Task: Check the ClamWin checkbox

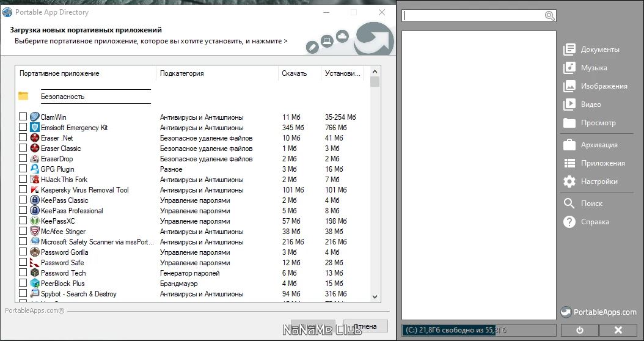Action: click(x=23, y=117)
